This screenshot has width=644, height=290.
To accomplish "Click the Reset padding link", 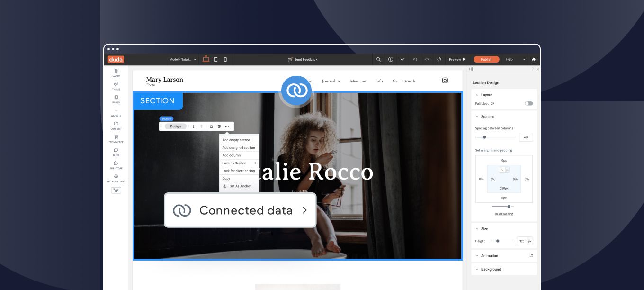I will [x=504, y=214].
